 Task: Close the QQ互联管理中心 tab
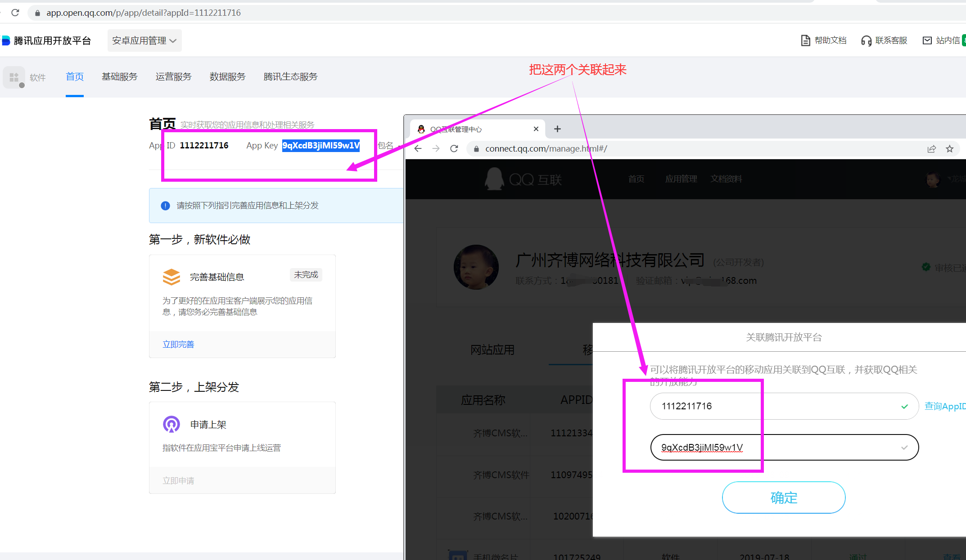536,129
